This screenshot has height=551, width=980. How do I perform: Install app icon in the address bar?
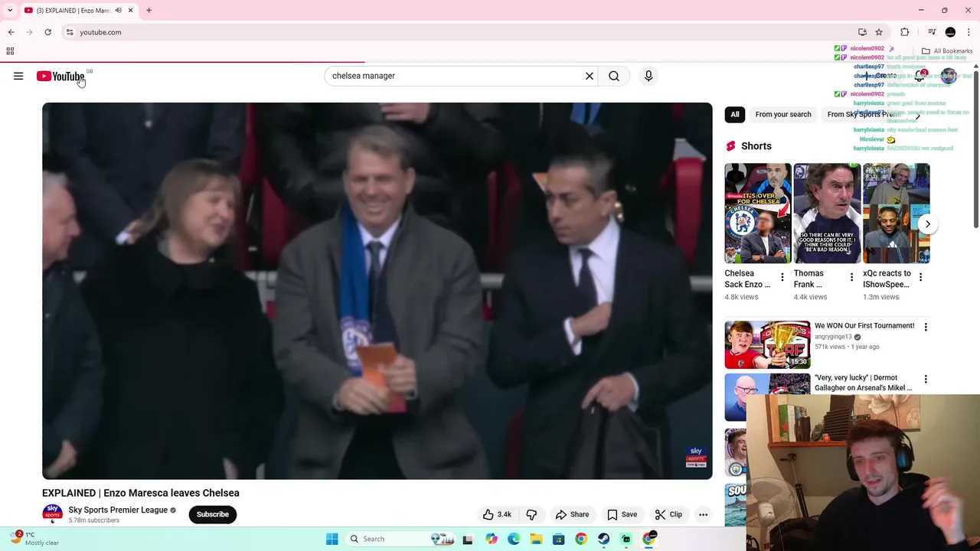click(862, 32)
